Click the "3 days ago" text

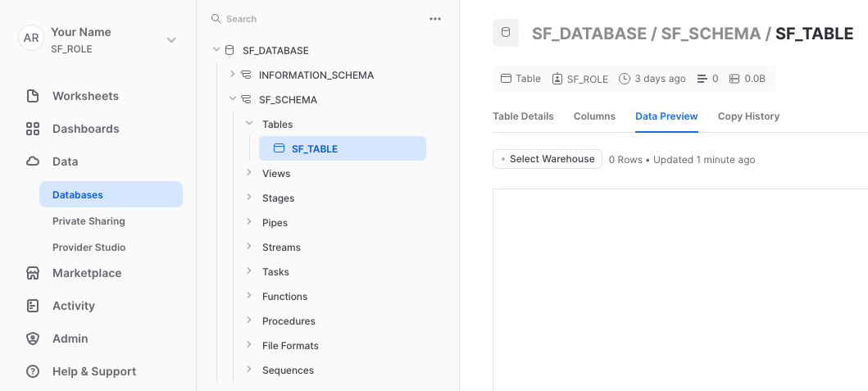661,79
